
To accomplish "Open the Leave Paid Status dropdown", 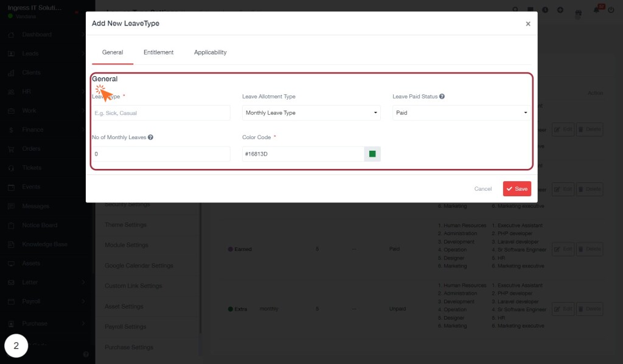I will tap(461, 113).
